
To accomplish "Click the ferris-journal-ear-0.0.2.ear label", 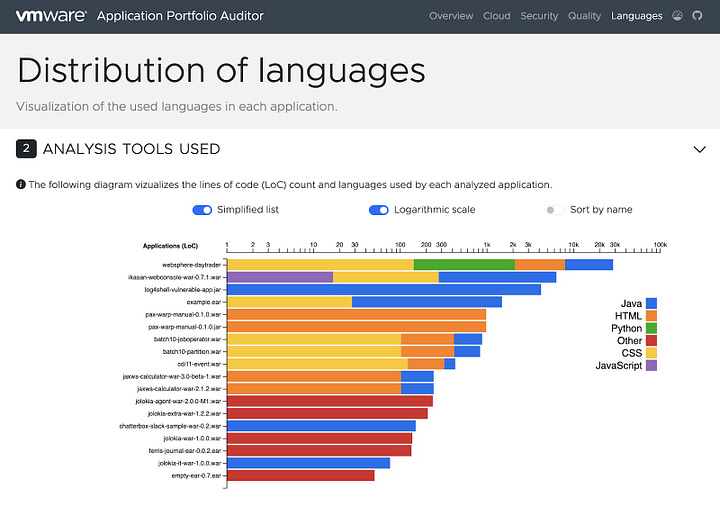I will pyautogui.click(x=185, y=451).
